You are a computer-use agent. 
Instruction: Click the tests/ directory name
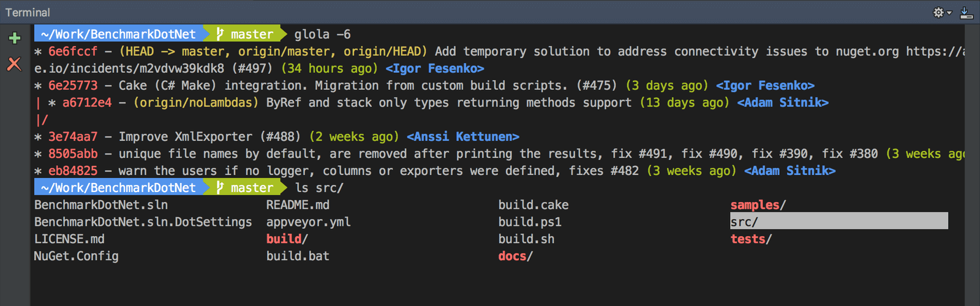(751, 239)
